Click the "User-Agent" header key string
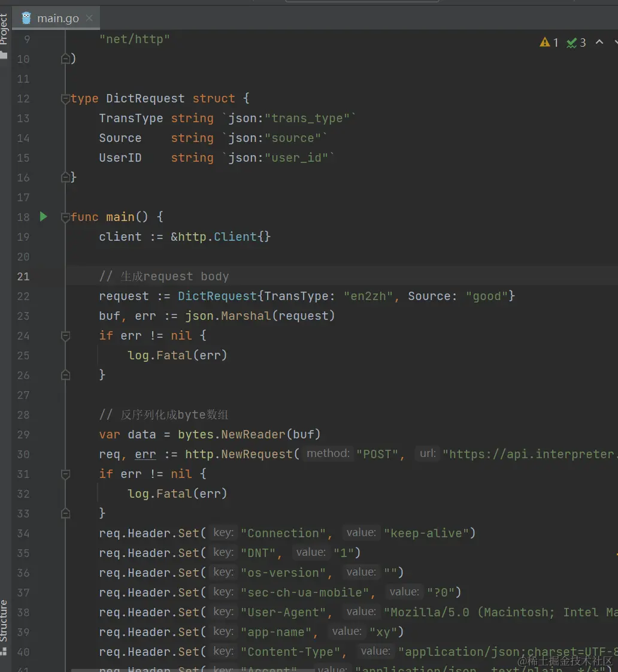The height and width of the screenshot is (672, 618). pos(283,612)
